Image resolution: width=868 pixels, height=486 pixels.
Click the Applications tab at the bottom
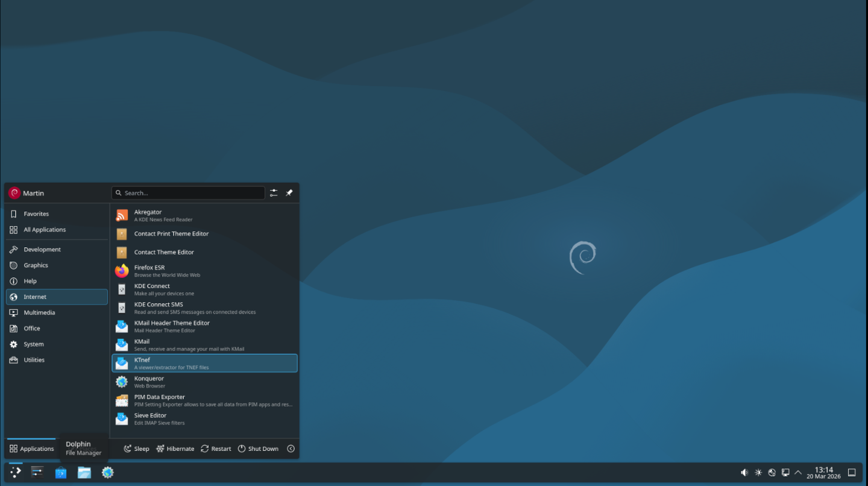point(32,449)
